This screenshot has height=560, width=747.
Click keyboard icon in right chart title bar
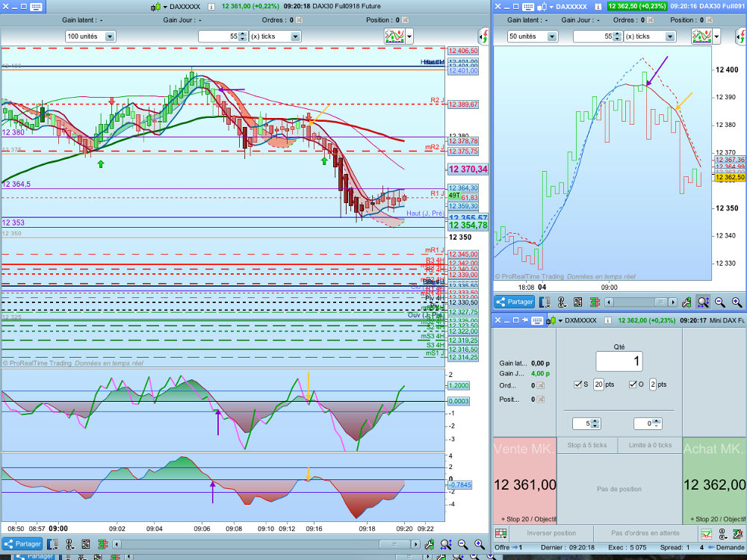(x=528, y=7)
